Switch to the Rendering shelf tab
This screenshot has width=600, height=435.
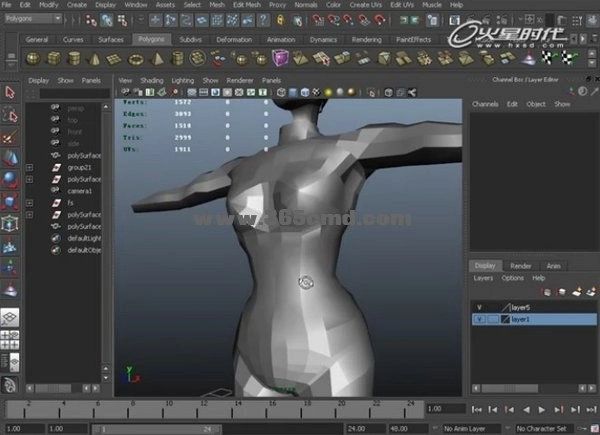coord(366,39)
